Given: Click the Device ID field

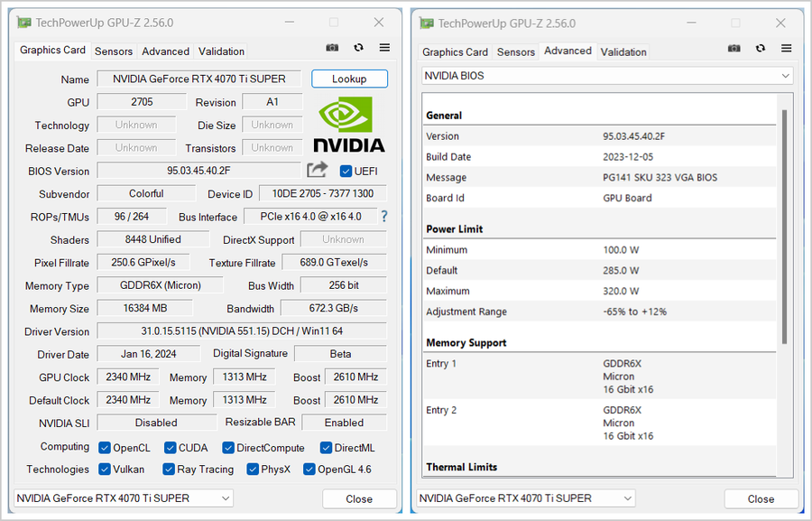Looking at the screenshot, I should pos(323,193).
